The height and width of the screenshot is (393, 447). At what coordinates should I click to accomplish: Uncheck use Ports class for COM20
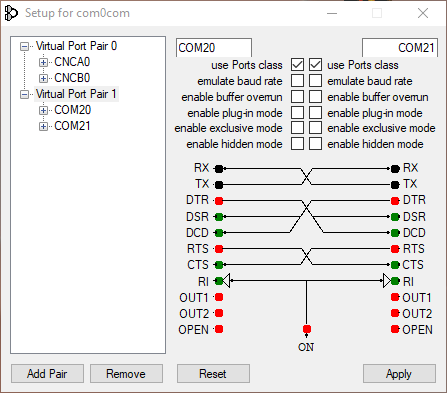click(x=297, y=65)
